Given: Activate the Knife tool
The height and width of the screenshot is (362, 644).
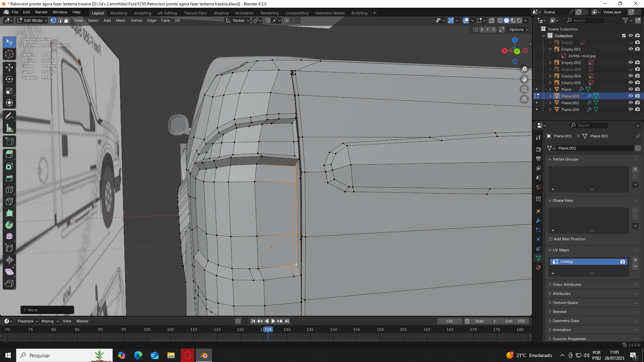Looking at the screenshot, I should click(9, 201).
